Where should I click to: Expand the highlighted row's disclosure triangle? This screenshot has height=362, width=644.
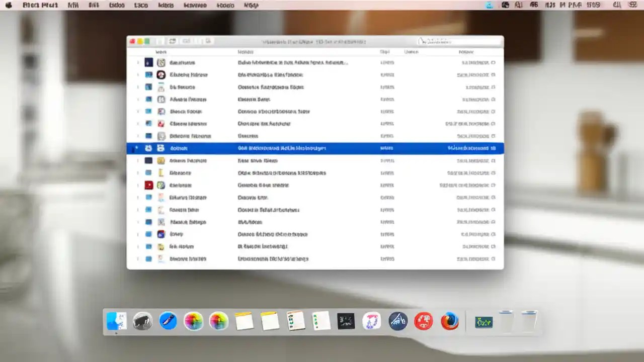[x=136, y=148]
